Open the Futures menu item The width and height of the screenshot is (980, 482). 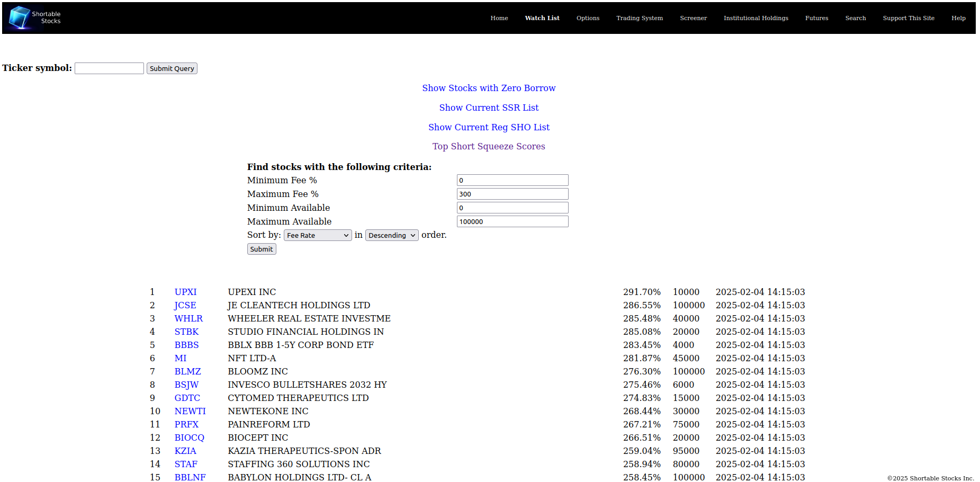tap(816, 18)
